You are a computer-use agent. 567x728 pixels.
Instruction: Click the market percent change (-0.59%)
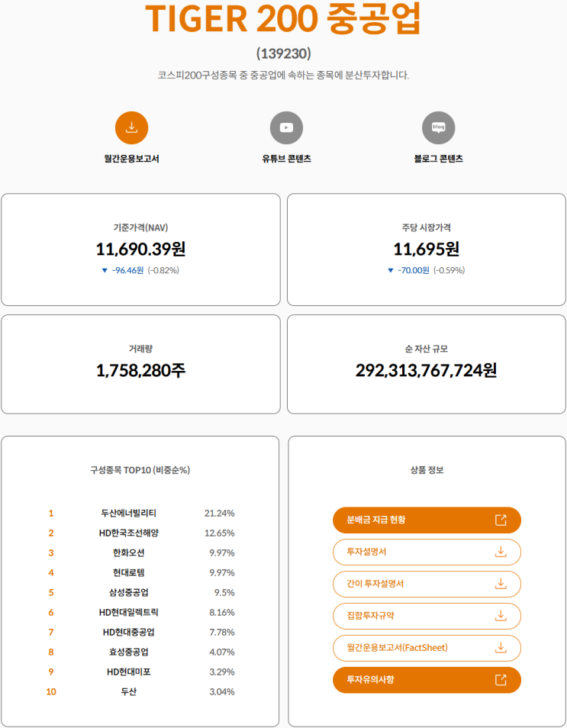click(x=449, y=270)
